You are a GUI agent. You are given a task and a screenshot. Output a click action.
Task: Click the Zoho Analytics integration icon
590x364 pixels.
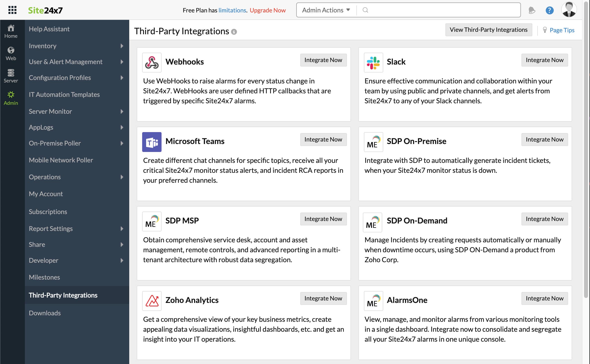(152, 300)
